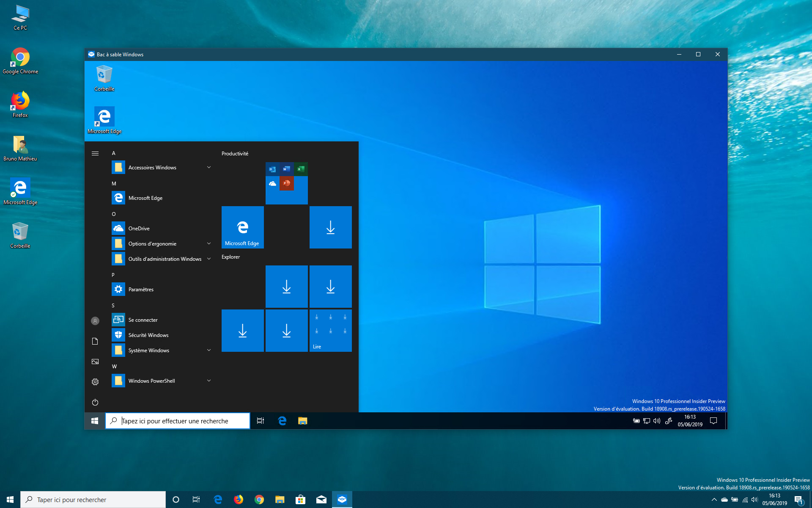Click Productivité group title
The width and height of the screenshot is (812, 508).
235,154
